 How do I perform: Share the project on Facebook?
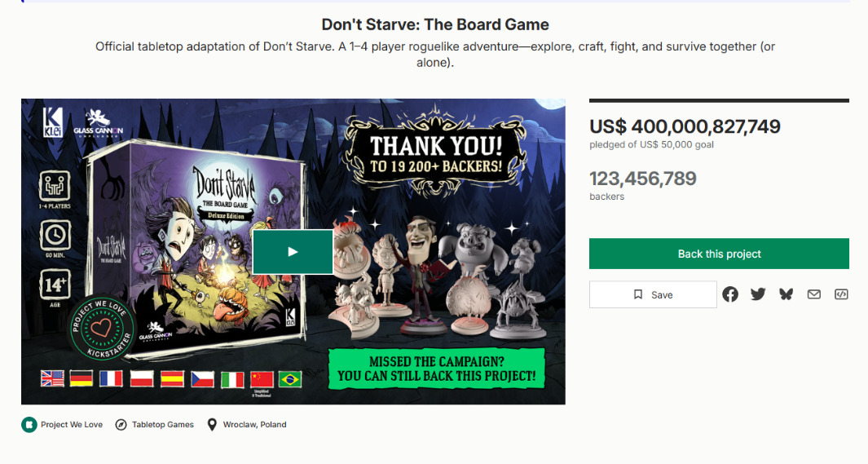coord(730,294)
